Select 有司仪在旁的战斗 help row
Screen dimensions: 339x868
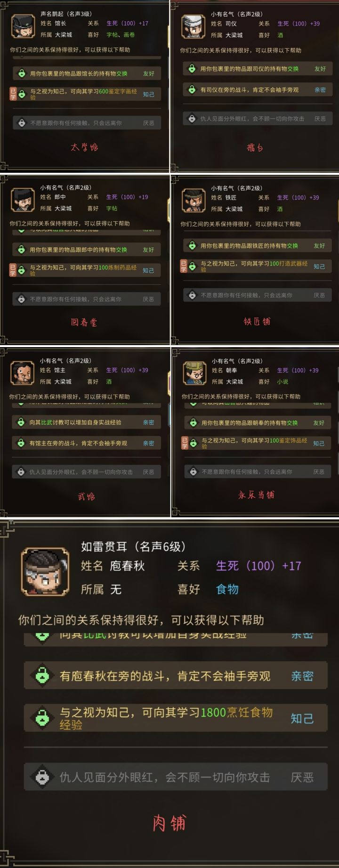coord(258,89)
